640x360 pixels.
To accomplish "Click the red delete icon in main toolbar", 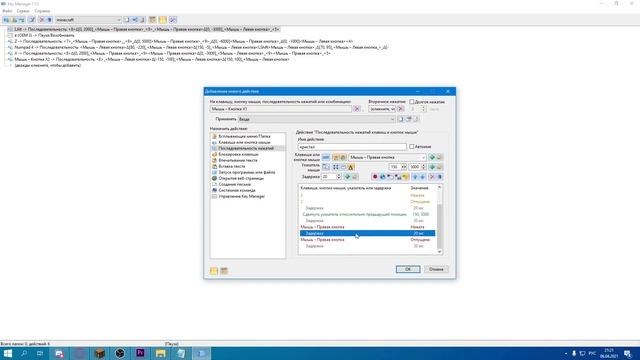I will tap(42, 20).
